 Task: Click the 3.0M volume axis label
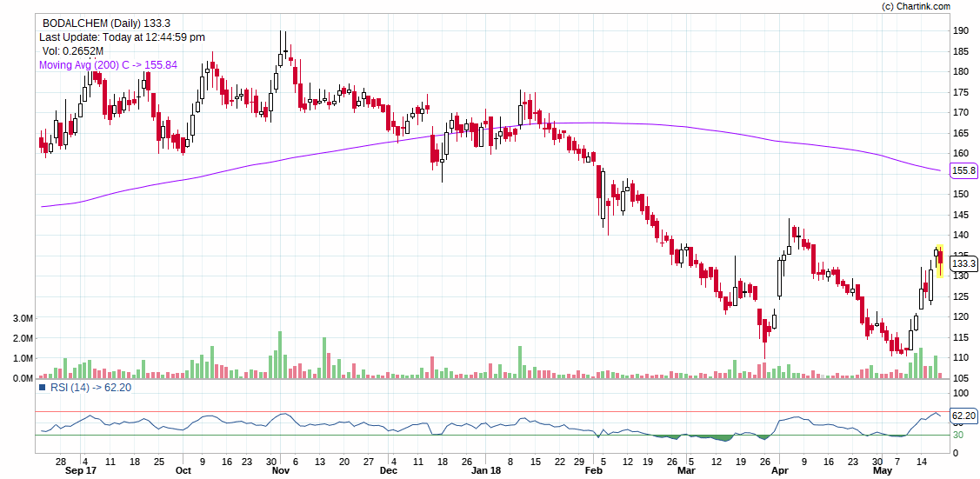(23, 319)
